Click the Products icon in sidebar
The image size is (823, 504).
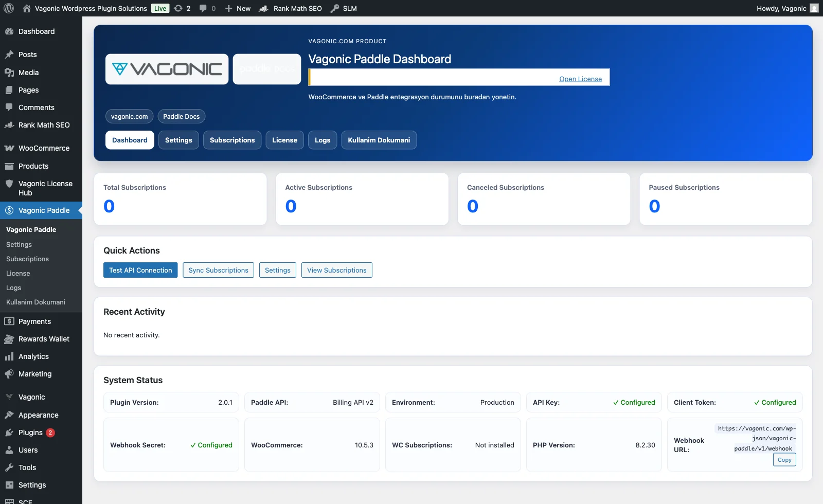(x=9, y=166)
